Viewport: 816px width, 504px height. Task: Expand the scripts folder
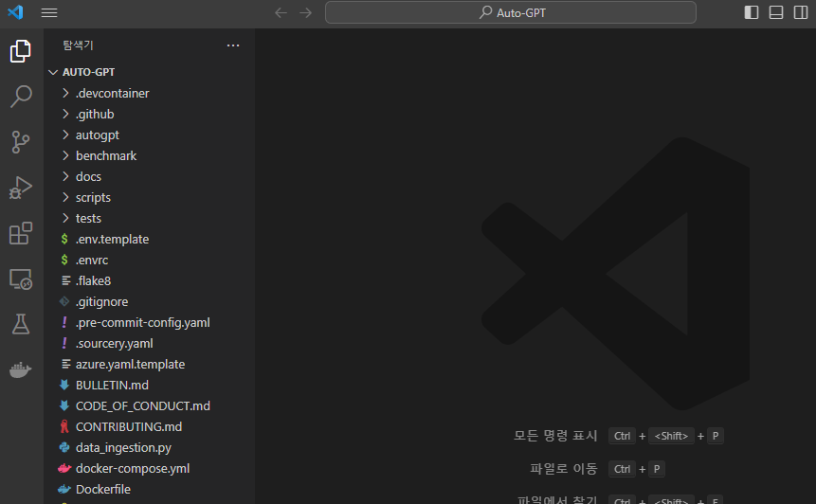pos(150,197)
